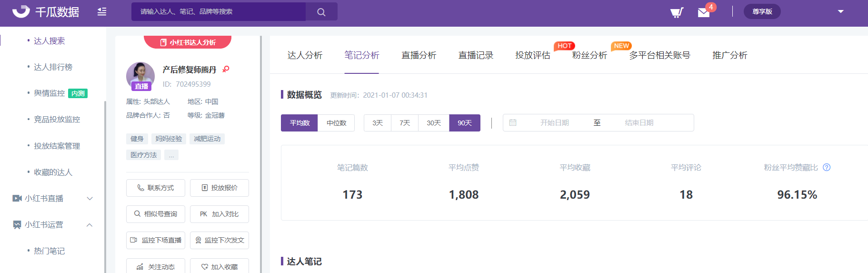Click the influencer avatar thumbnail
868x273 pixels.
[140, 76]
